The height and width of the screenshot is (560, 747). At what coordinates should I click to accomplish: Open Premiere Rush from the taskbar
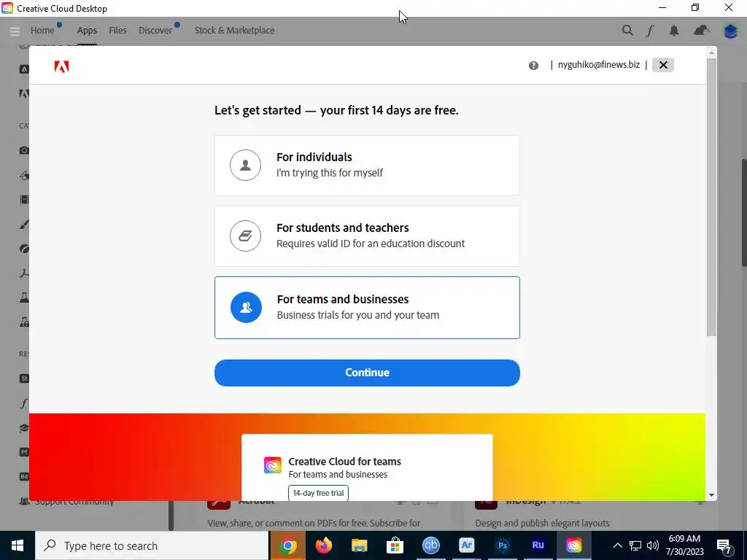click(x=538, y=545)
